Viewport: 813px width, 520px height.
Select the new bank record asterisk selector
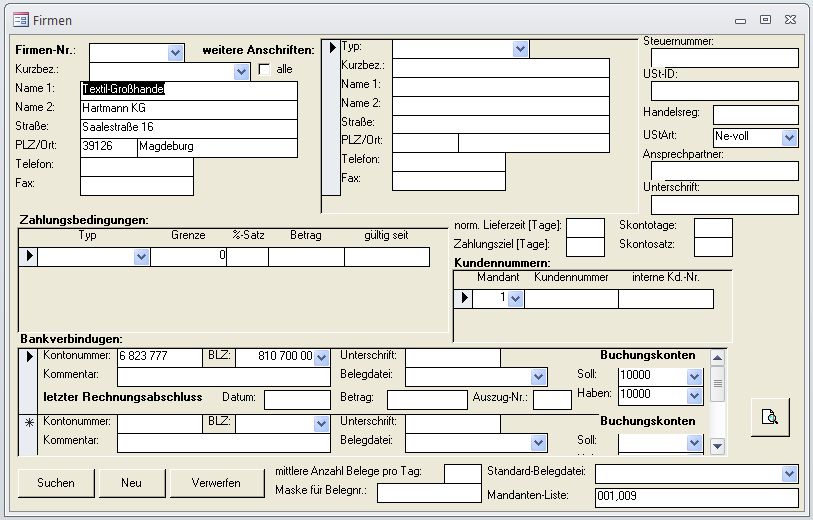(x=29, y=434)
